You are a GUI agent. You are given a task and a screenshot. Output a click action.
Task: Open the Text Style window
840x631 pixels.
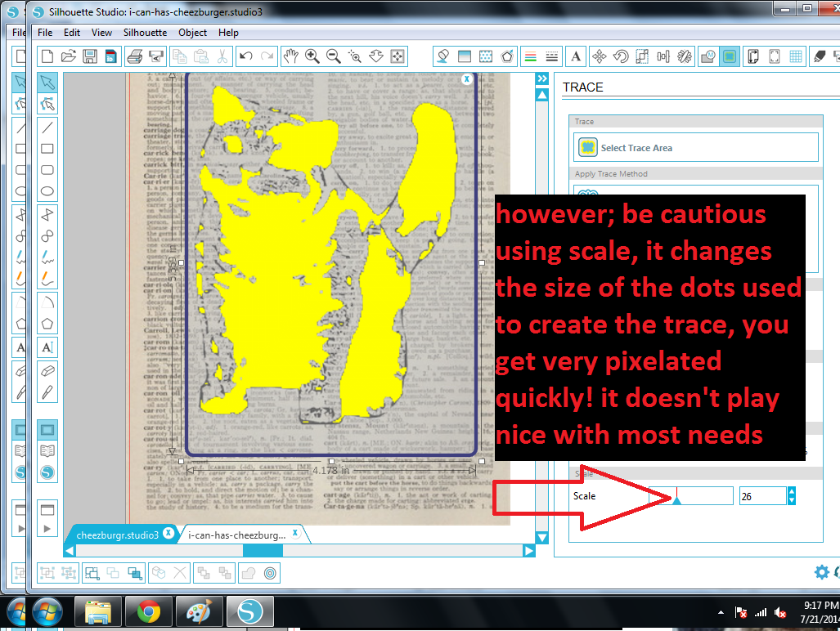pyautogui.click(x=576, y=56)
